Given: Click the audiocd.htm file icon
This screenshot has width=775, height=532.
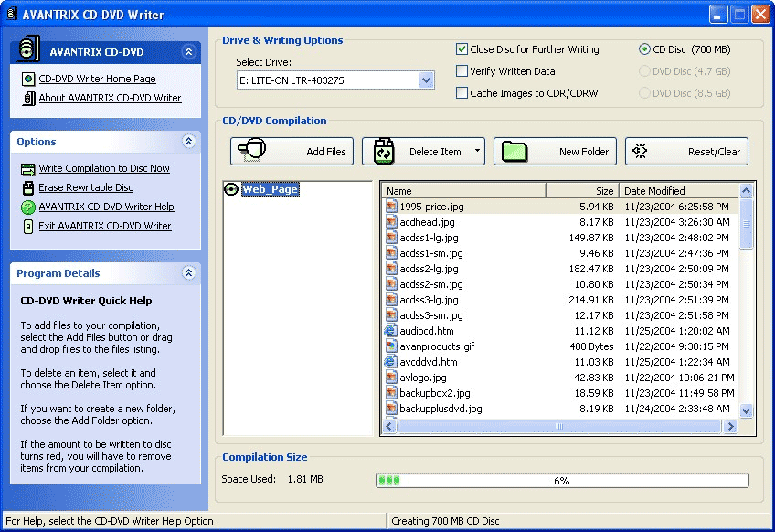Looking at the screenshot, I should (391, 331).
